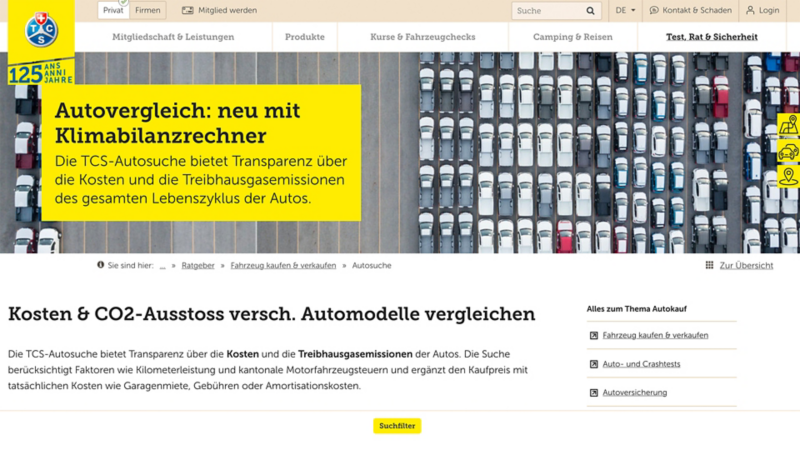Click the info icon before Sie sind hier

[x=101, y=265]
